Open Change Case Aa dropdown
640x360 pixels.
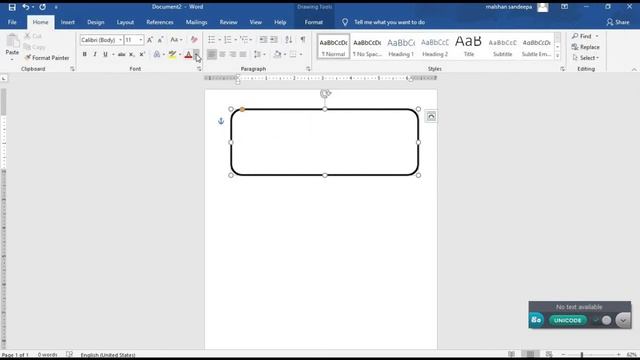tap(176, 40)
